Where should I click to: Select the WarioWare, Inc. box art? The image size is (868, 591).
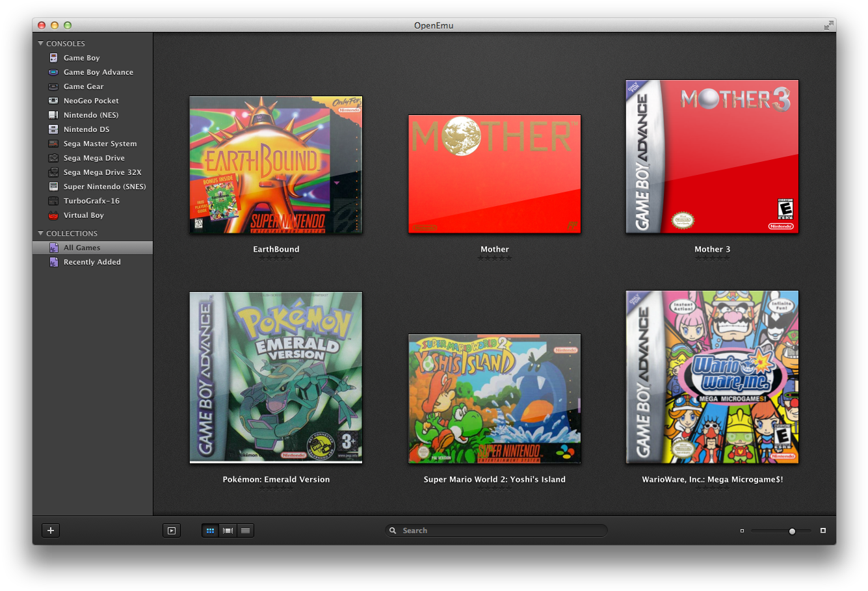pos(712,377)
